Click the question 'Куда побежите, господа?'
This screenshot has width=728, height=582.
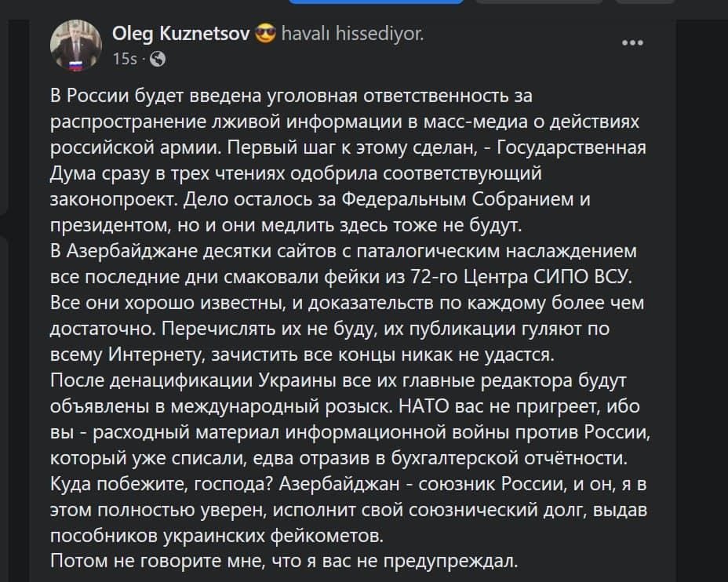click(x=161, y=484)
